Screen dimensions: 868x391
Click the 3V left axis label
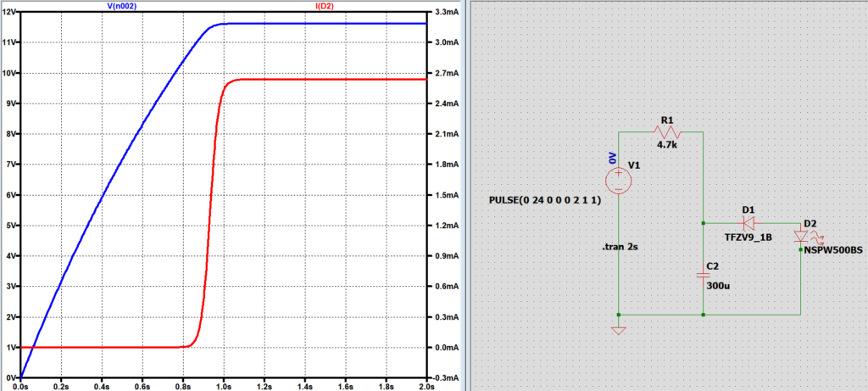[x=12, y=287]
